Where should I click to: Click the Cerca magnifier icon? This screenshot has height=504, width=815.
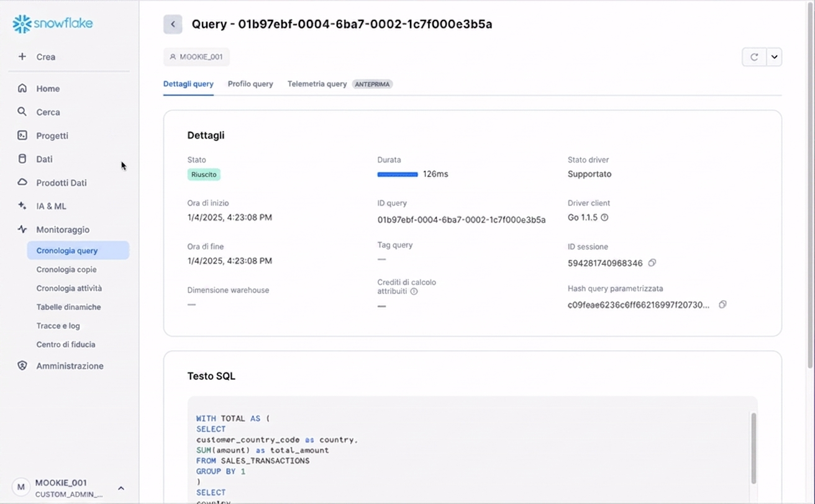[22, 112]
